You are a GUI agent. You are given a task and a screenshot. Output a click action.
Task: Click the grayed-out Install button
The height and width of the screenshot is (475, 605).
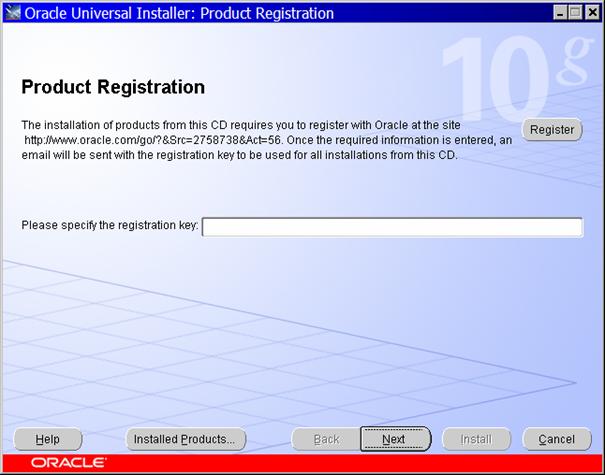(475, 439)
